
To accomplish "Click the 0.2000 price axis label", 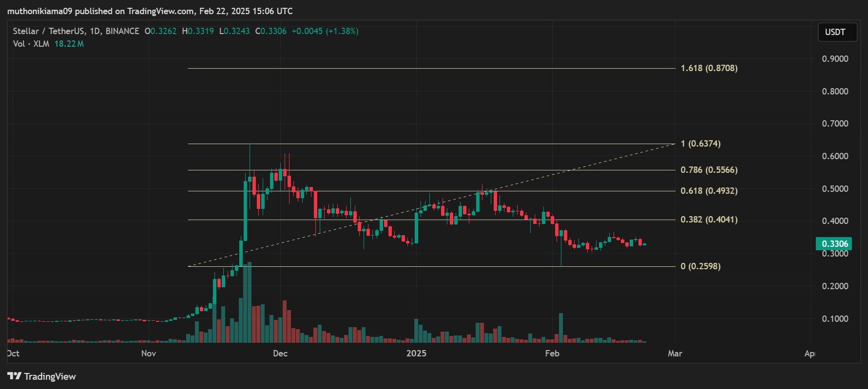I will pos(835,286).
